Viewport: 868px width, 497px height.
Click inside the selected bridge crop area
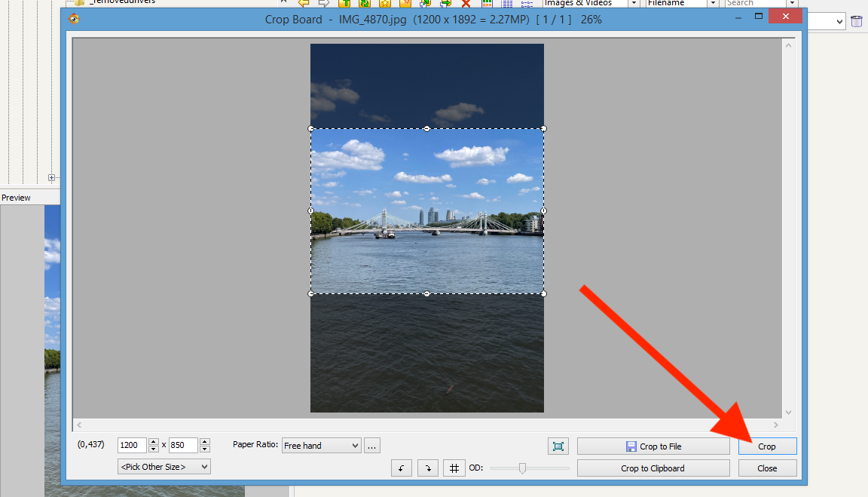tap(426, 211)
